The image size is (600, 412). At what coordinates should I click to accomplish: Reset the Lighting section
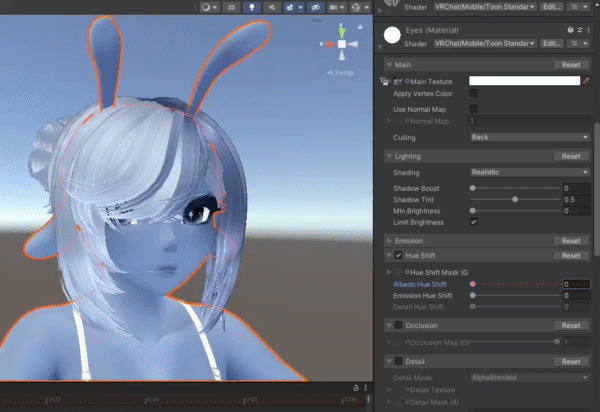(x=570, y=157)
